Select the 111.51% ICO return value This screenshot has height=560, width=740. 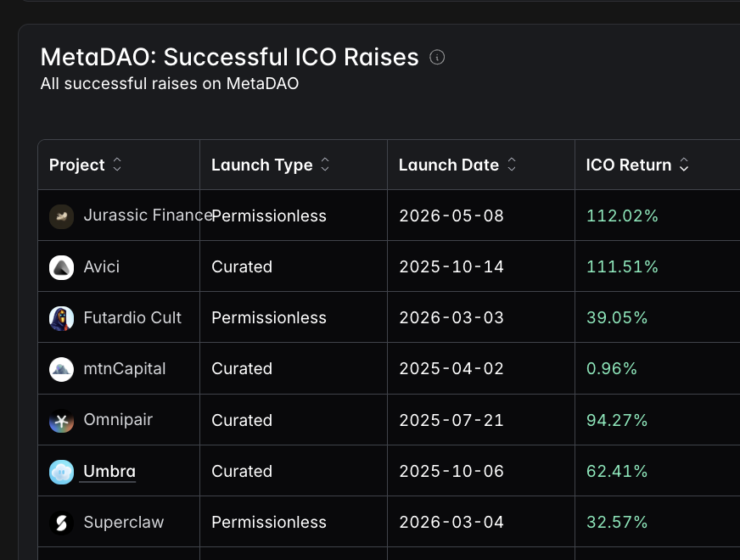(622, 266)
